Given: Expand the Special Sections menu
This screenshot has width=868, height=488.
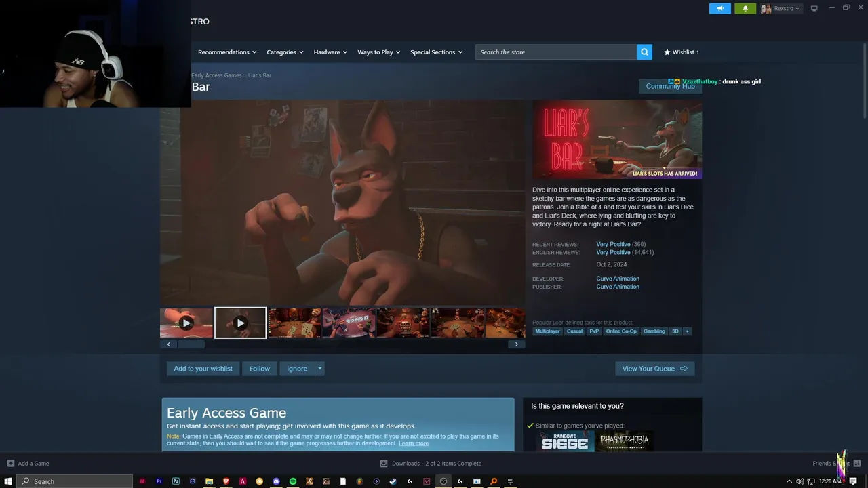Looking at the screenshot, I should click(436, 52).
